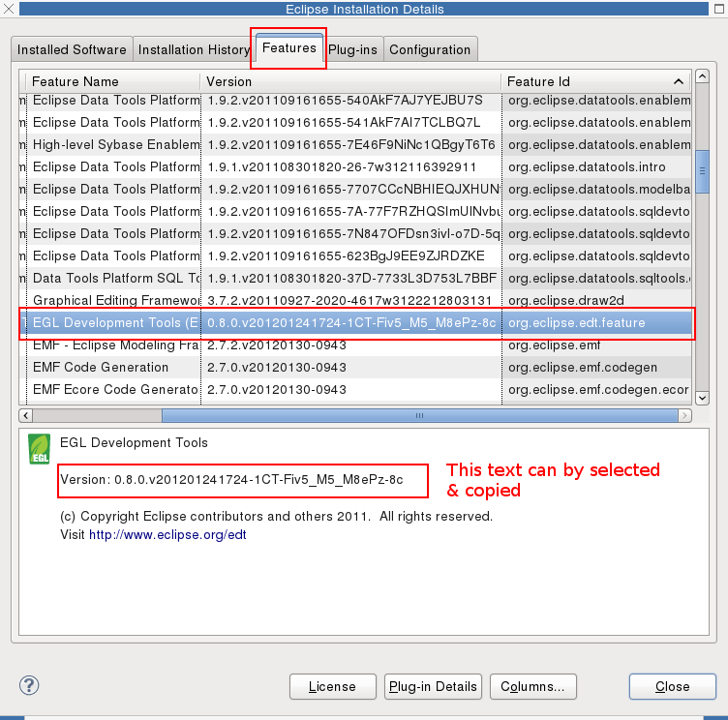Viewport: 728px width, 720px height.
Task: Click the EGL leaf logo icon
Action: [x=39, y=449]
